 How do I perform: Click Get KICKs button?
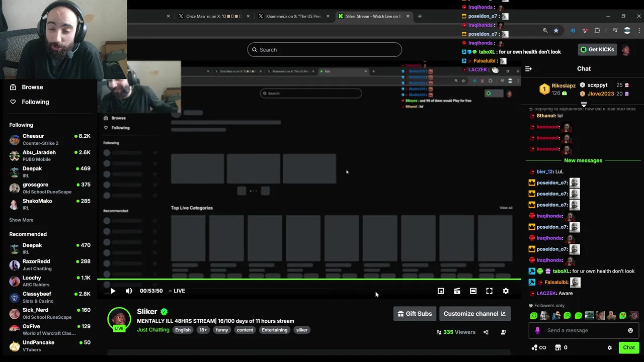click(597, 50)
